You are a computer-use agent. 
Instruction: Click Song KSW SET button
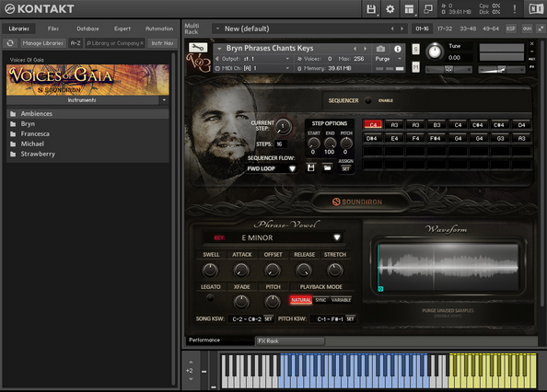[268, 318]
